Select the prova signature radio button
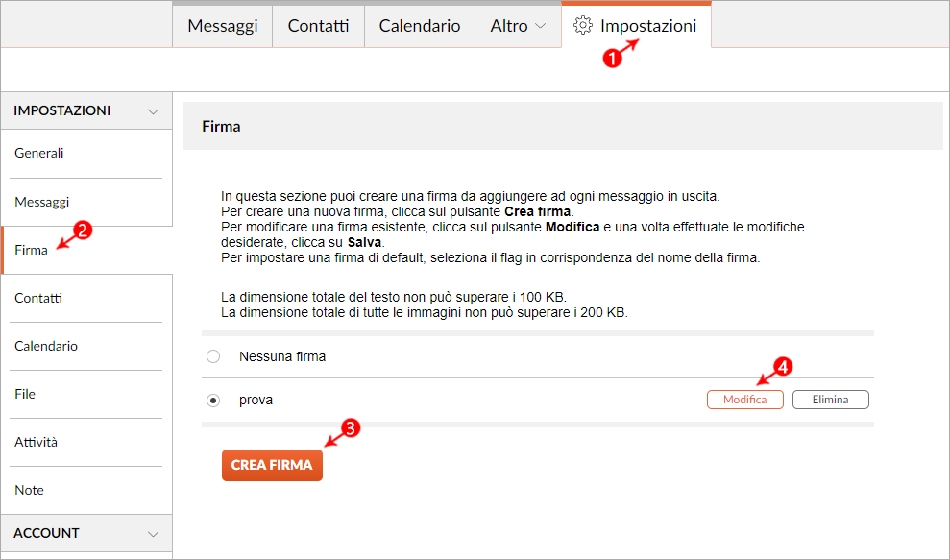 click(213, 400)
